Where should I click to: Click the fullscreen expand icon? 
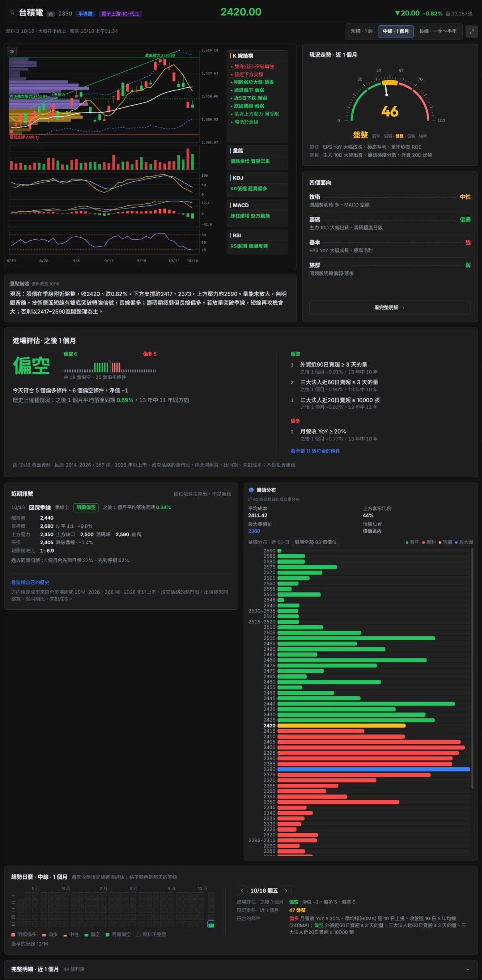point(471,32)
